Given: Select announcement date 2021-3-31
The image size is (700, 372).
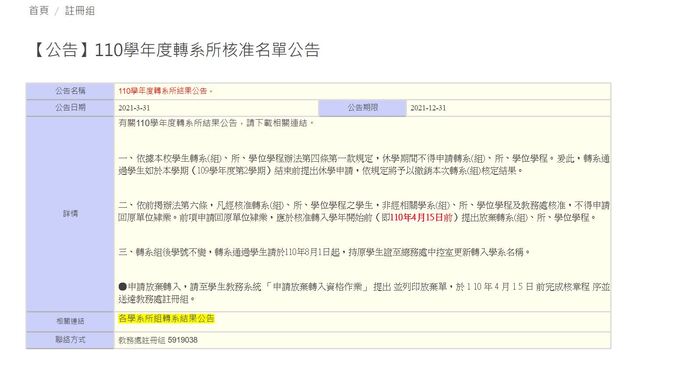Looking at the screenshot, I should pyautogui.click(x=134, y=108).
